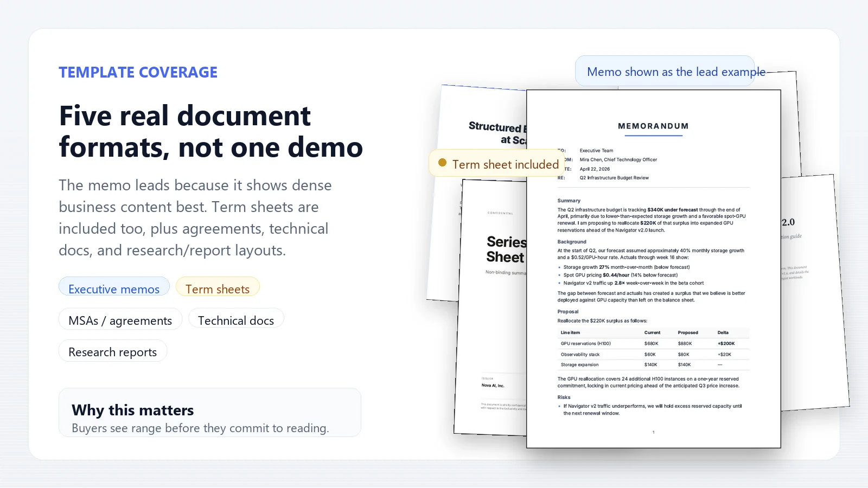Click the +$200K delta value
The image size is (868, 488).
[726, 343]
